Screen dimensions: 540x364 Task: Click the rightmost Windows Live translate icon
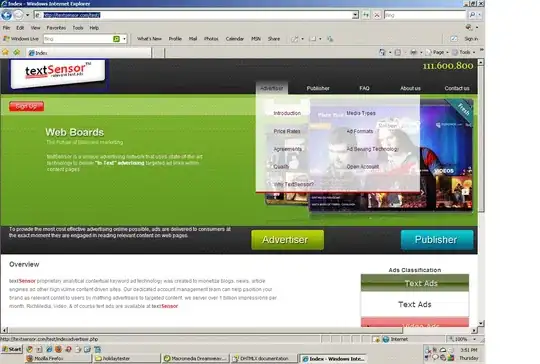pos(330,39)
